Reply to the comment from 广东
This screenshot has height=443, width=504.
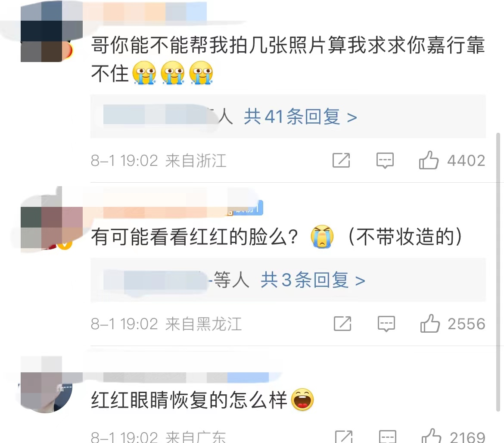(388, 437)
